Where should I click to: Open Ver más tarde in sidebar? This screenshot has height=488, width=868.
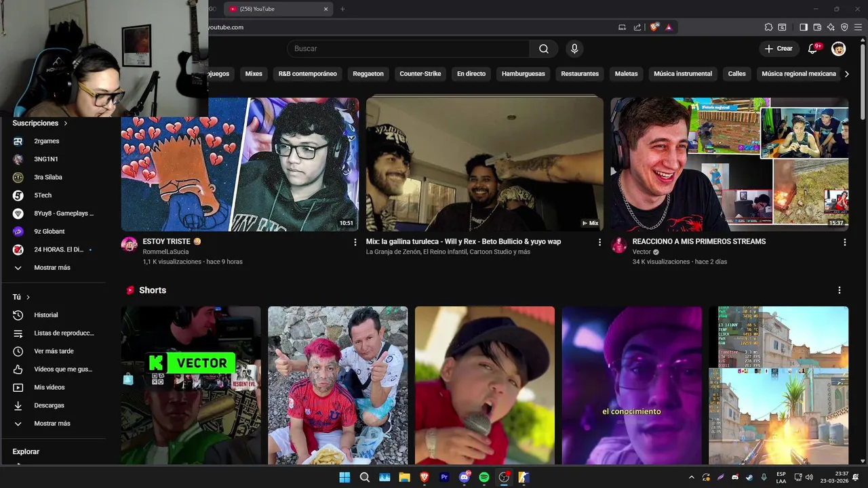[54, 351]
